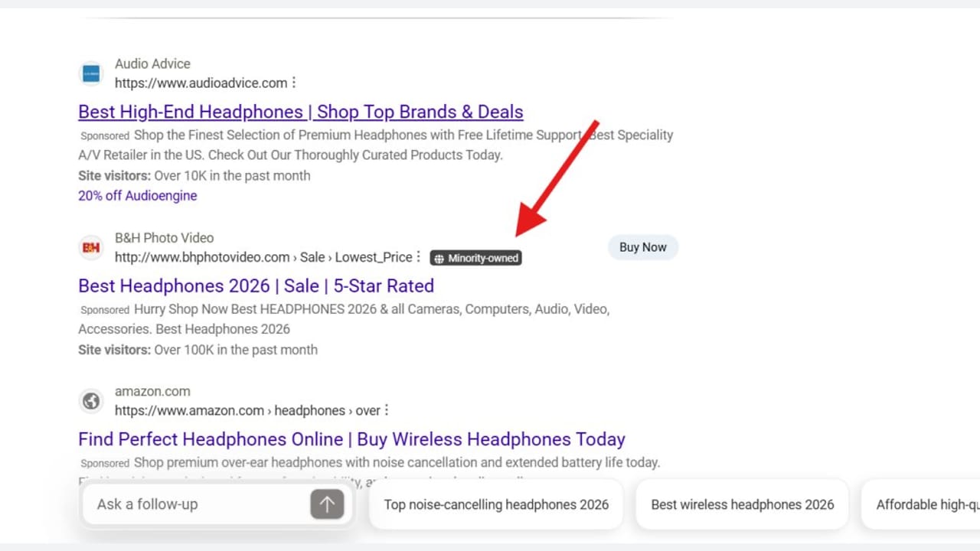The width and height of the screenshot is (980, 551).
Task: Select the 'Affordable high-qu…' suggestion chip
Action: (921, 504)
